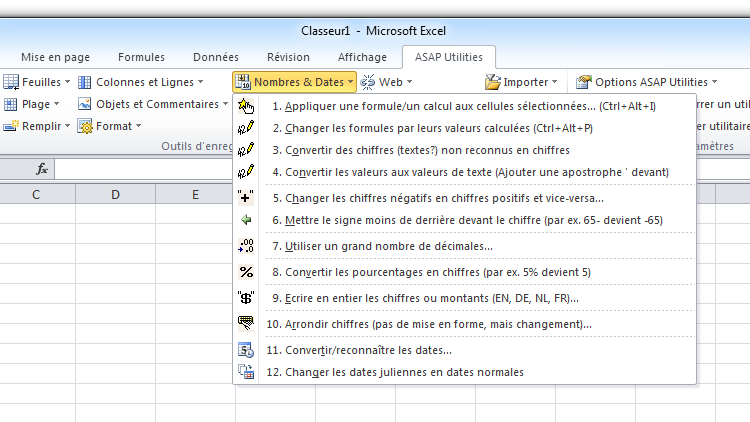Open the Plage dropdown arrow

(56, 104)
